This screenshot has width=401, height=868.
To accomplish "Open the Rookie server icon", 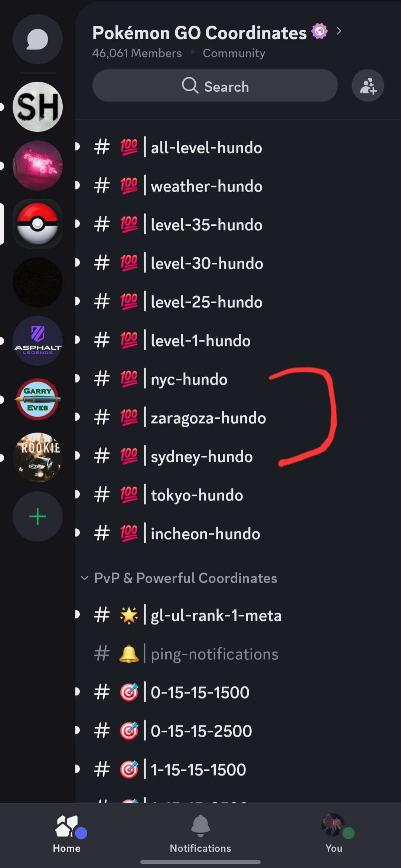I will [38, 458].
